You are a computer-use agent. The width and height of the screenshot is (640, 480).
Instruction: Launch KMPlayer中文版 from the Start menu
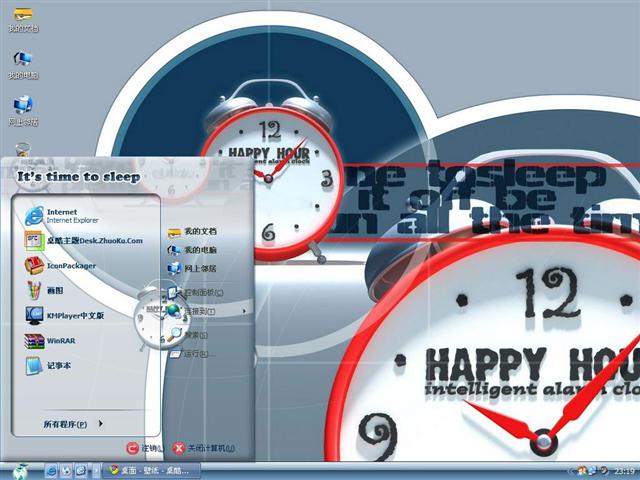(64, 316)
